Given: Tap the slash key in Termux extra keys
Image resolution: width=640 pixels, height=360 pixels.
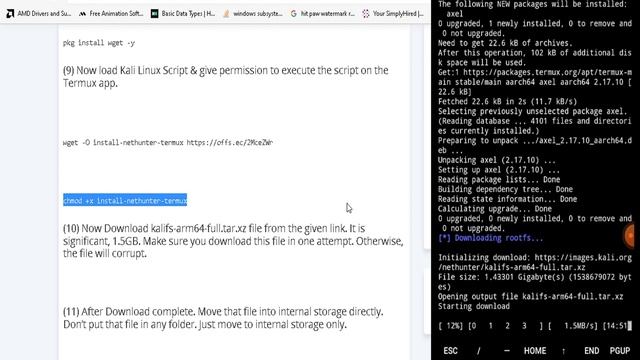Looking at the screenshot, I should [x=478, y=351].
